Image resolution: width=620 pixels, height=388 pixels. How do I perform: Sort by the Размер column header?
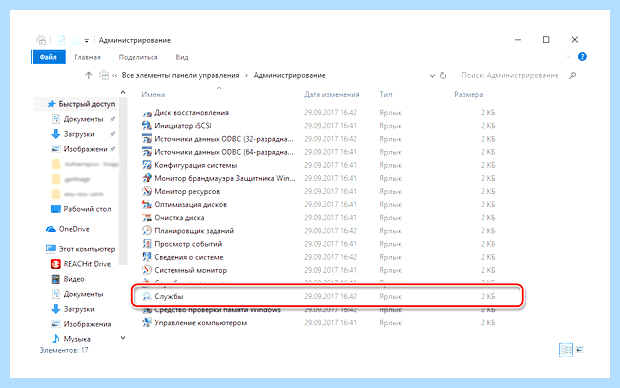469,95
